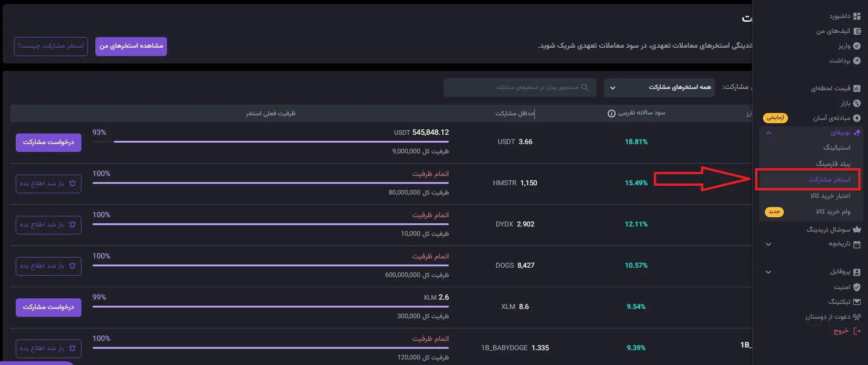Open the همه استخرهای مشارکت dropdown

[x=659, y=88]
